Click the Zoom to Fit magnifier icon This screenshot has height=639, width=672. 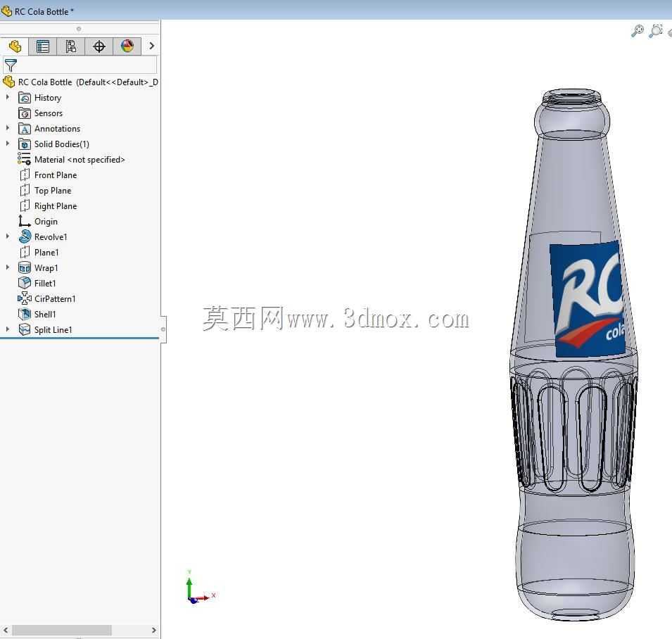638,31
